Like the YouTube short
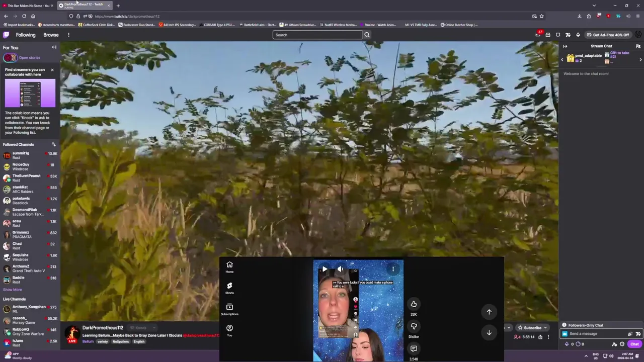 414,304
